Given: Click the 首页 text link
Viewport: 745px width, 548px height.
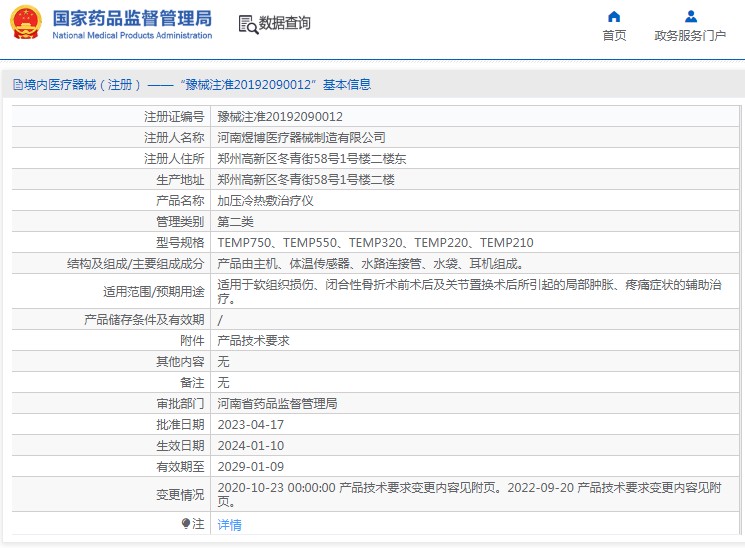Looking at the screenshot, I should click(614, 35).
